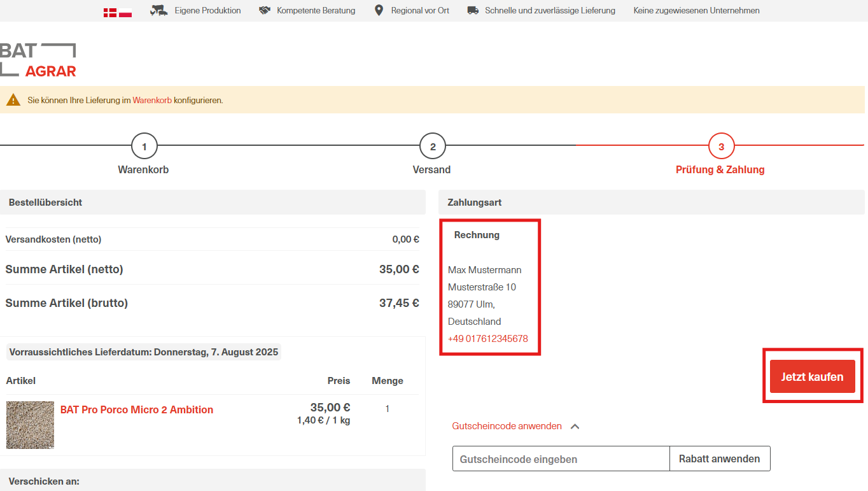Click the 89077 Ulm address line
The height and width of the screenshot is (491, 868).
pos(472,304)
